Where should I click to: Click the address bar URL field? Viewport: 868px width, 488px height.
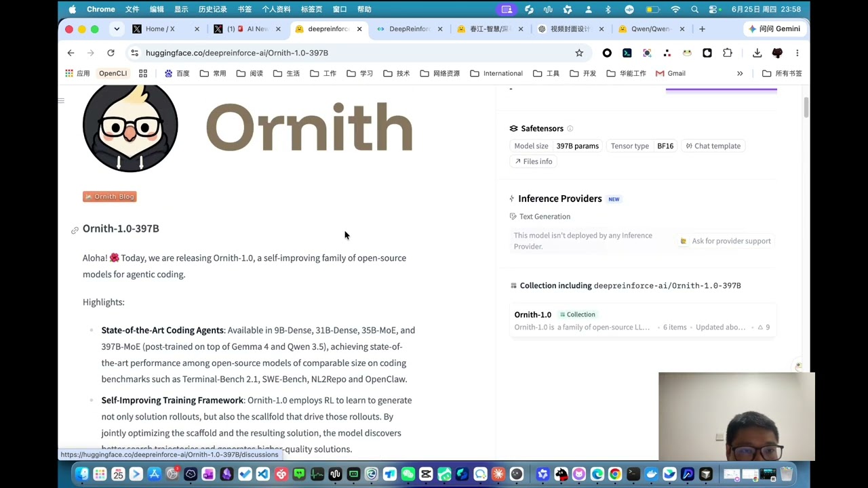(356, 53)
